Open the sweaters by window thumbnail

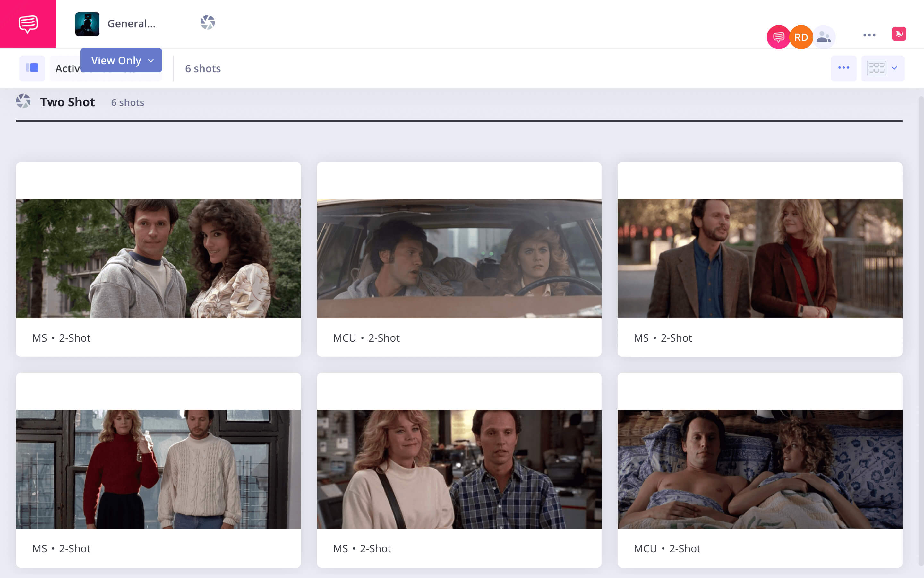[158, 469]
